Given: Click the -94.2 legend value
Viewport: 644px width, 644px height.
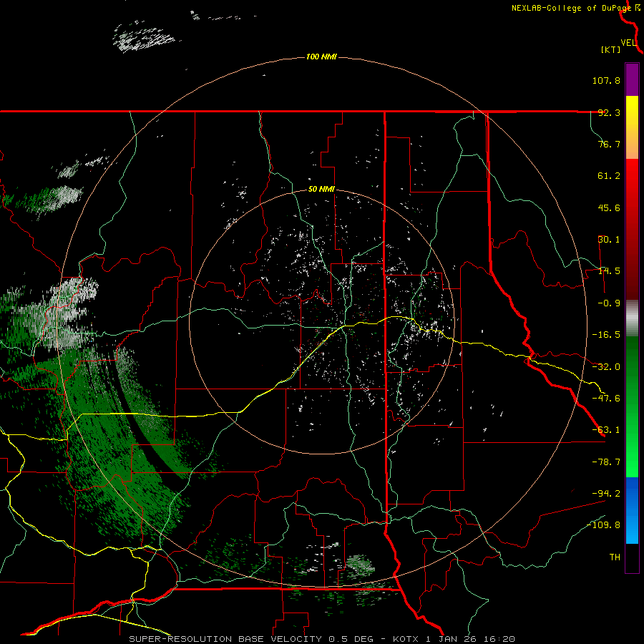Looking at the screenshot, I should tap(606, 494).
